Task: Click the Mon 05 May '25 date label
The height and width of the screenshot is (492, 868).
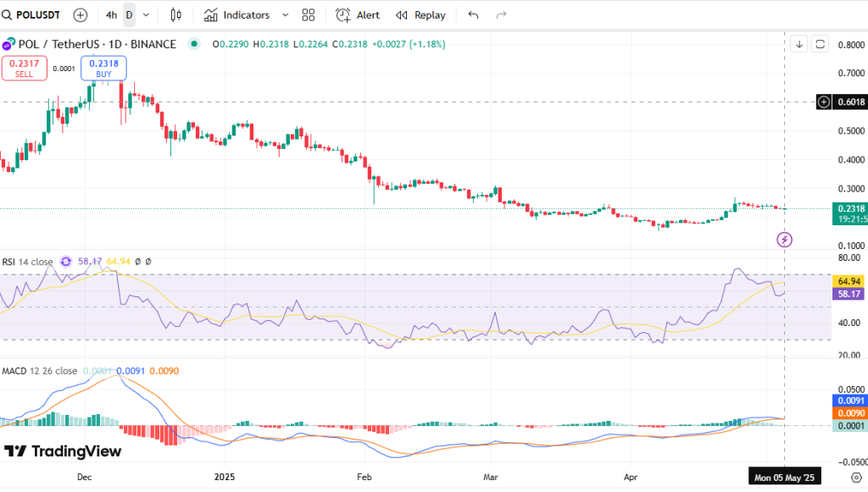Action: [x=784, y=478]
